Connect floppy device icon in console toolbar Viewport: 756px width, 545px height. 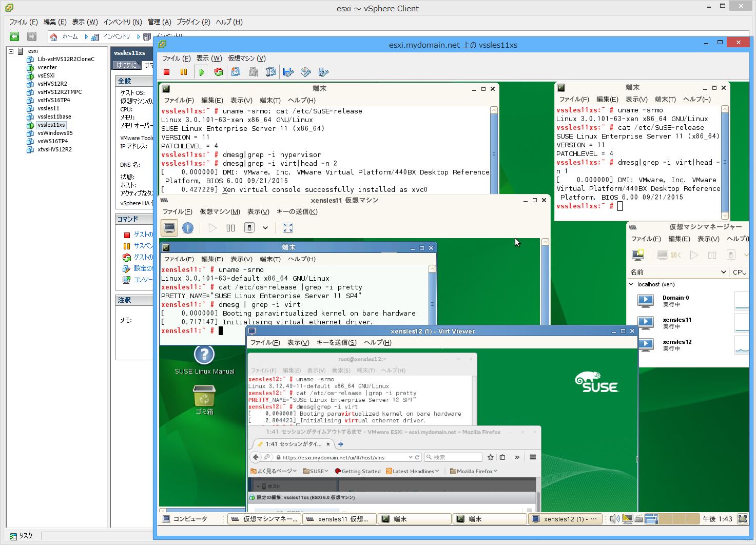tap(288, 72)
